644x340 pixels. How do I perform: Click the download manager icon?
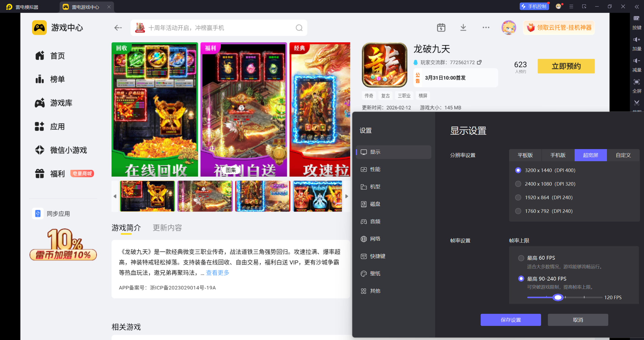[463, 28]
